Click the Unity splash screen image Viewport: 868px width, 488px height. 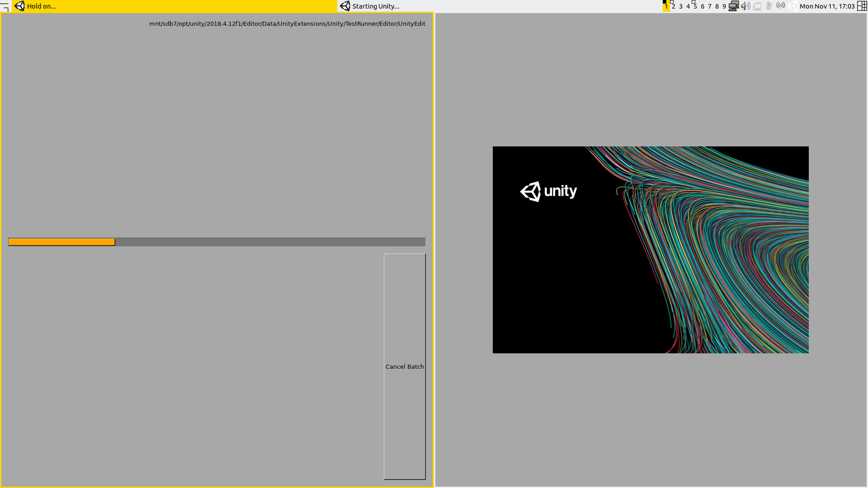pos(651,250)
